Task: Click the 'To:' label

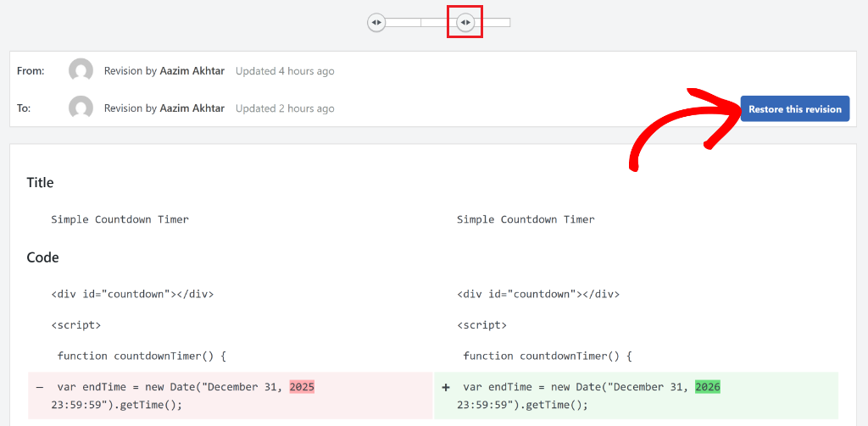Action: pos(24,108)
